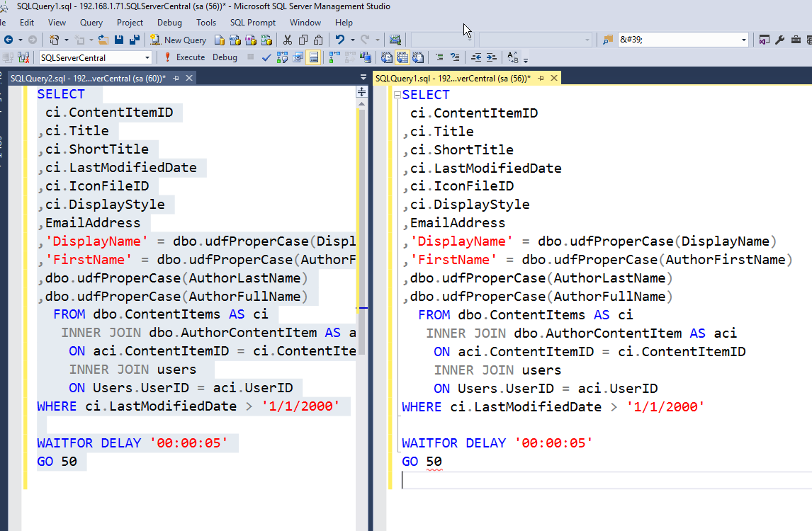Screen dimensions: 812x531
Task: Close the SQLQuery2.sql tab
Action: click(x=189, y=78)
